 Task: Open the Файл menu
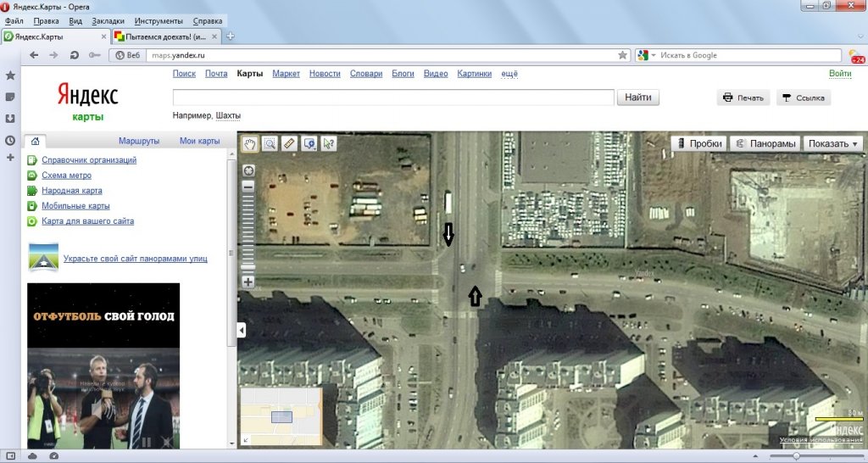pos(14,21)
